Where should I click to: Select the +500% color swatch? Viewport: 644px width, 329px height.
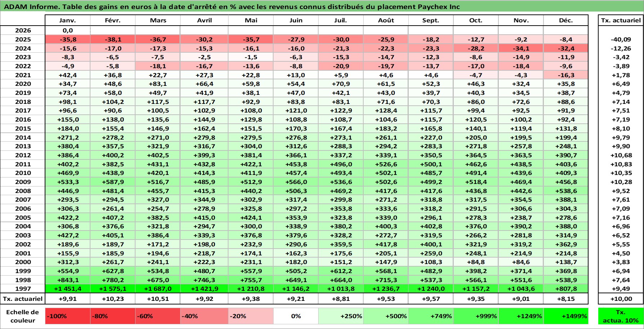click(386, 316)
